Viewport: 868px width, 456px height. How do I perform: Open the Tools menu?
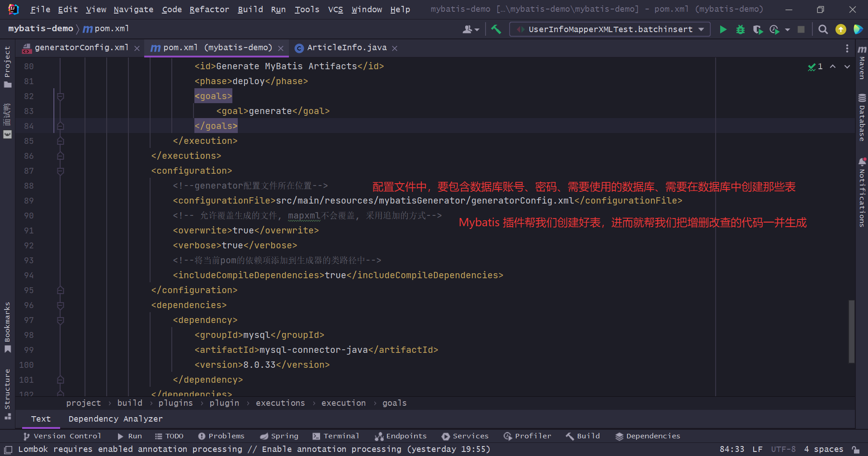(x=307, y=9)
